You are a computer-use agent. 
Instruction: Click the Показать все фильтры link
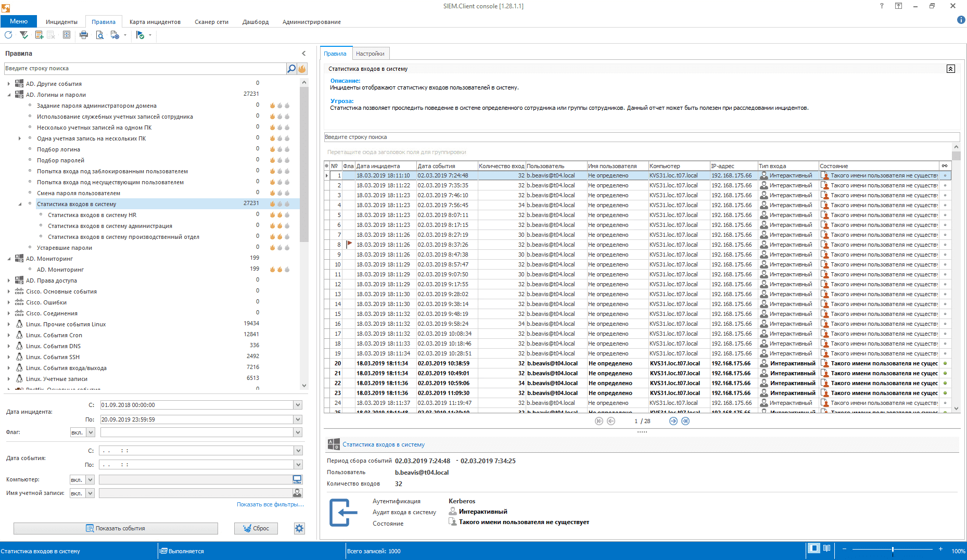tap(270, 504)
